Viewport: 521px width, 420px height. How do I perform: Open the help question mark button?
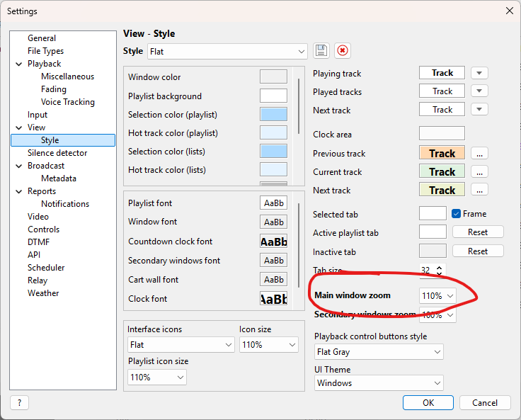point(19,402)
